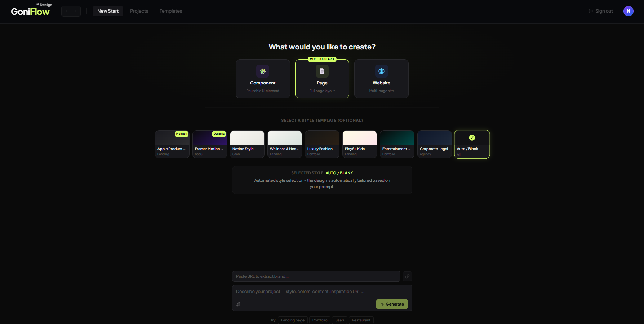Click the AUTO / BLANK selected style text

(339, 173)
